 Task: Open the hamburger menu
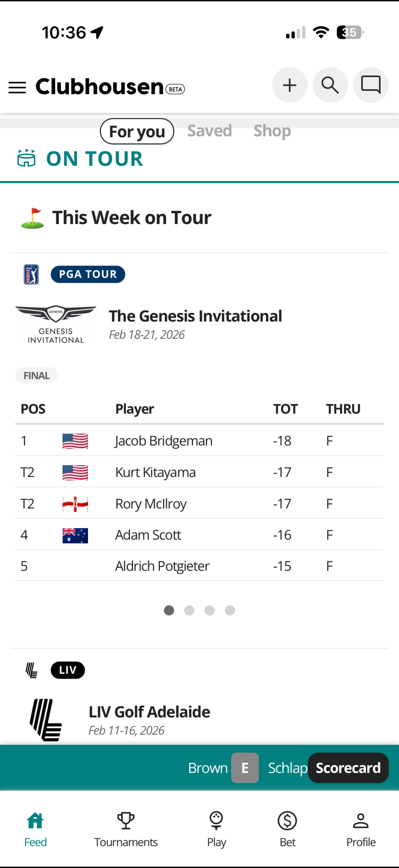pyautogui.click(x=17, y=87)
